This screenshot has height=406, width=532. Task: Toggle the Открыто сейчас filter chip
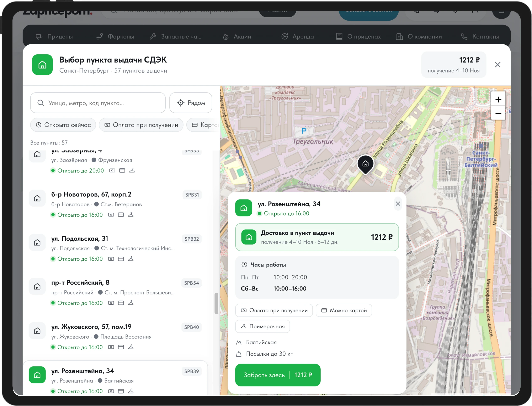(63, 125)
